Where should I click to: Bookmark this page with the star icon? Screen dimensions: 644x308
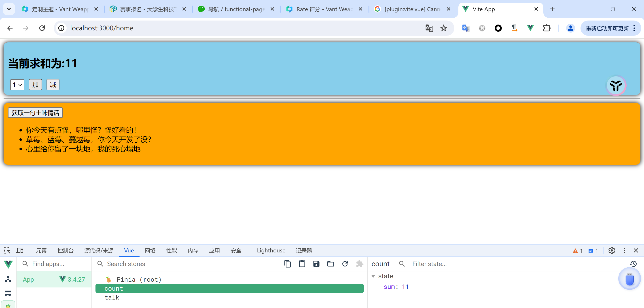click(x=443, y=28)
